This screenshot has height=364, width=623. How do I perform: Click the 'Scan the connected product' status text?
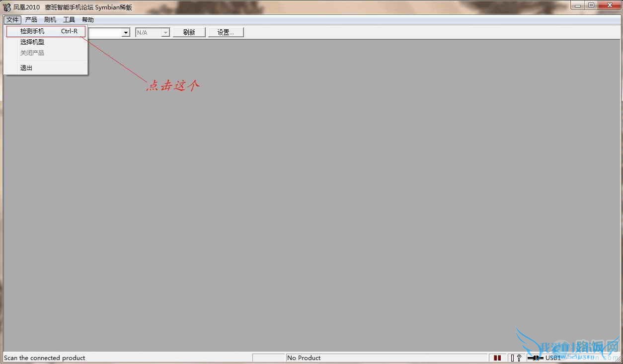(45, 358)
